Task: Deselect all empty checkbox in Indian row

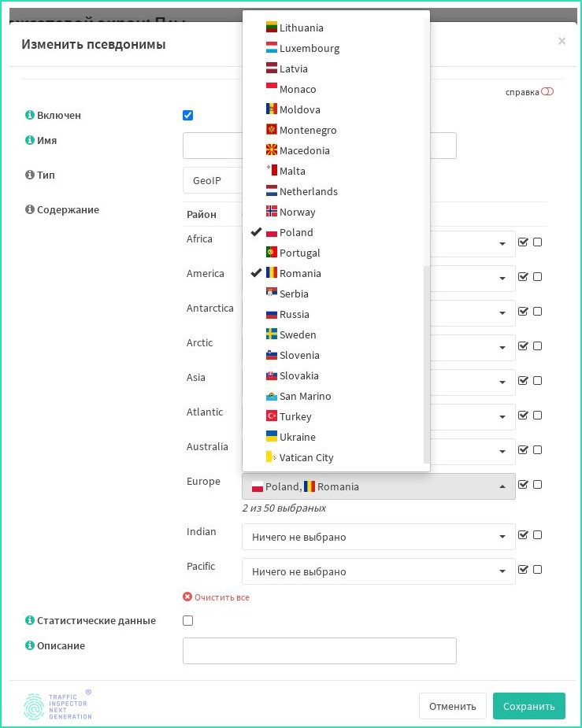Action: (x=537, y=535)
